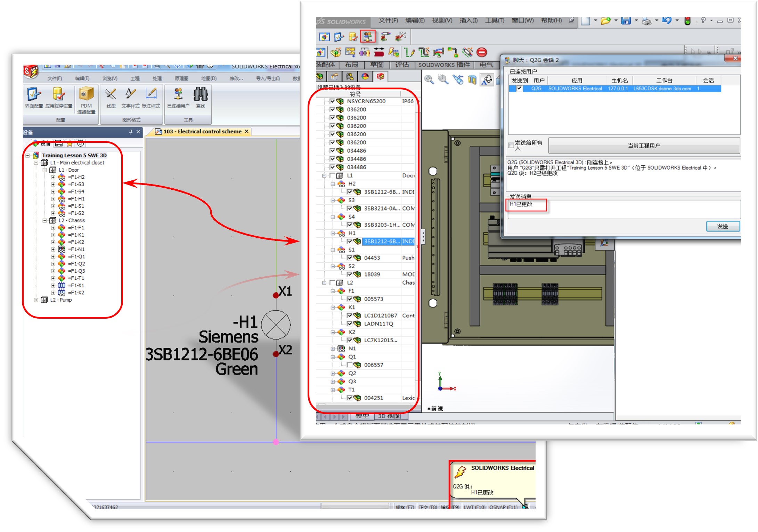Toggle checkbox for 005573 under F1
Screen dimensions: 758x532
coord(349,299)
